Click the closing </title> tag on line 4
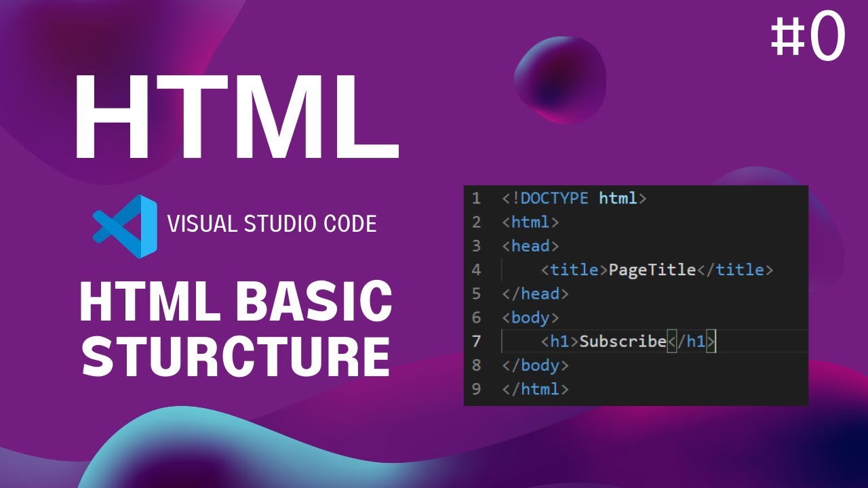Screen dimensions: 868x488 [x=735, y=270]
